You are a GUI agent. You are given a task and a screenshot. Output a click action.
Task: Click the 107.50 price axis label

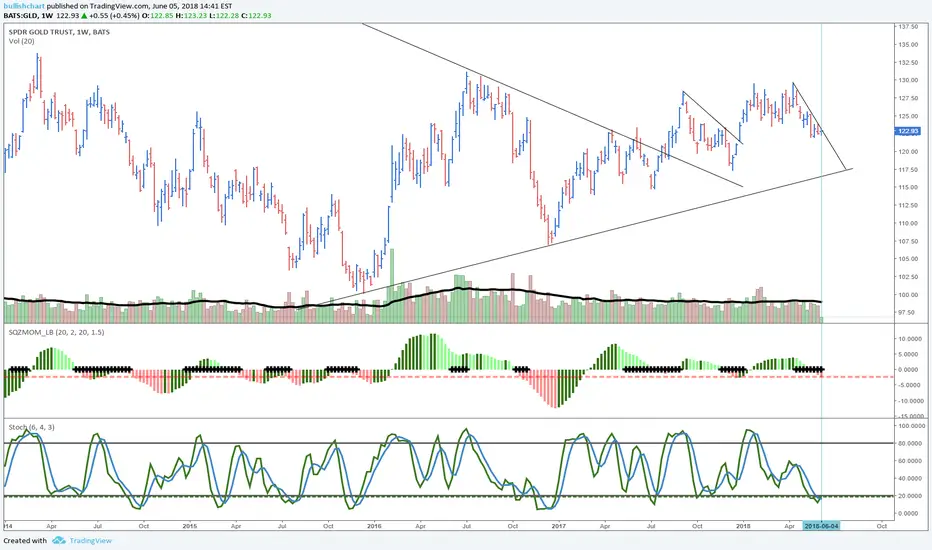[x=907, y=241]
